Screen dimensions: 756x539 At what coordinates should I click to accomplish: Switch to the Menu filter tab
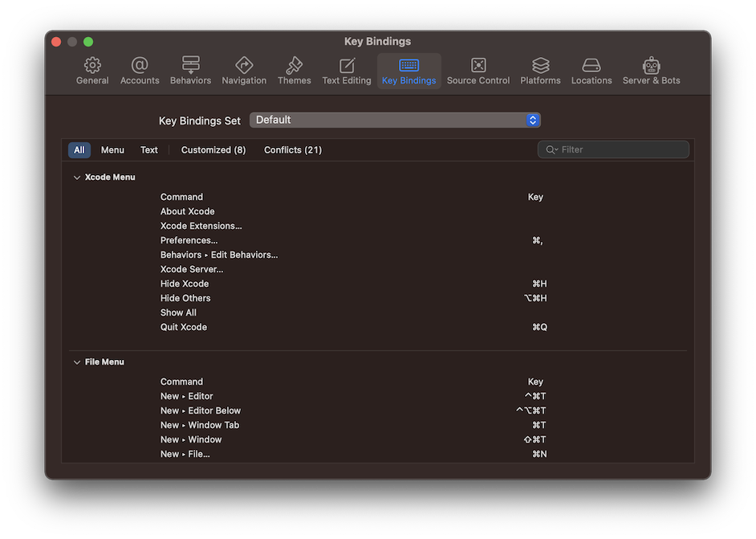pos(112,150)
